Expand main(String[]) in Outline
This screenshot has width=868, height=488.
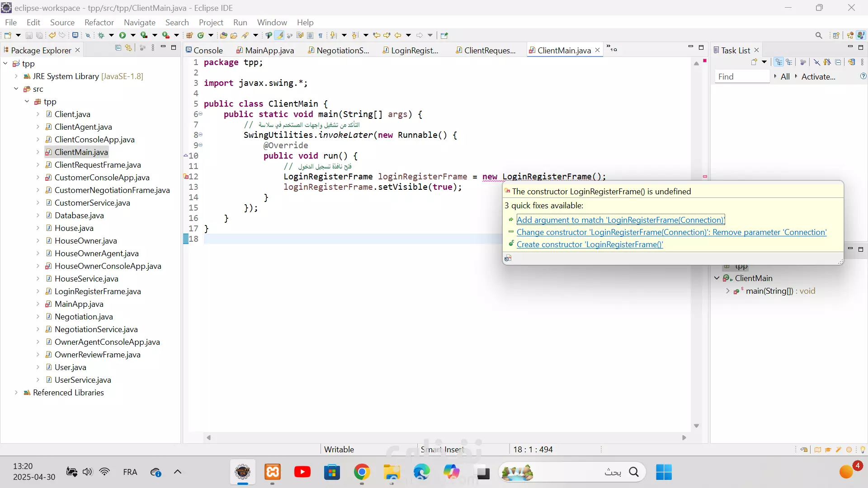click(x=728, y=291)
